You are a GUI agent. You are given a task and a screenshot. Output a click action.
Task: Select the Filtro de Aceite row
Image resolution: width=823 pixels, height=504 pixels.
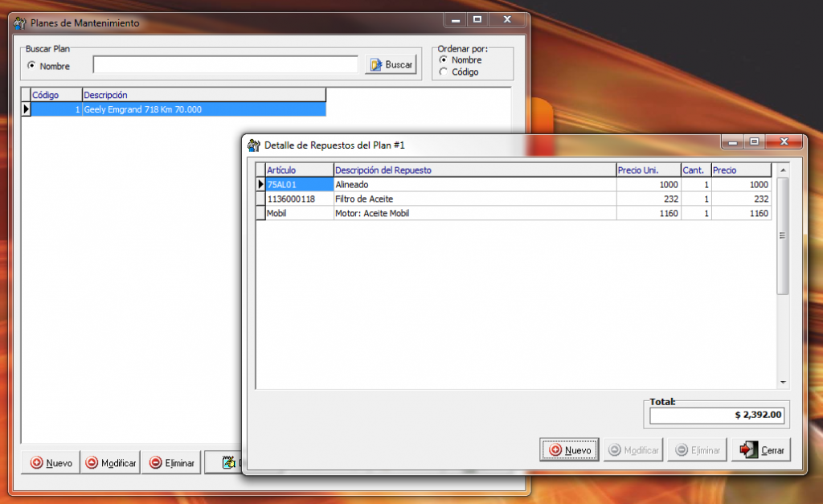[x=474, y=199]
